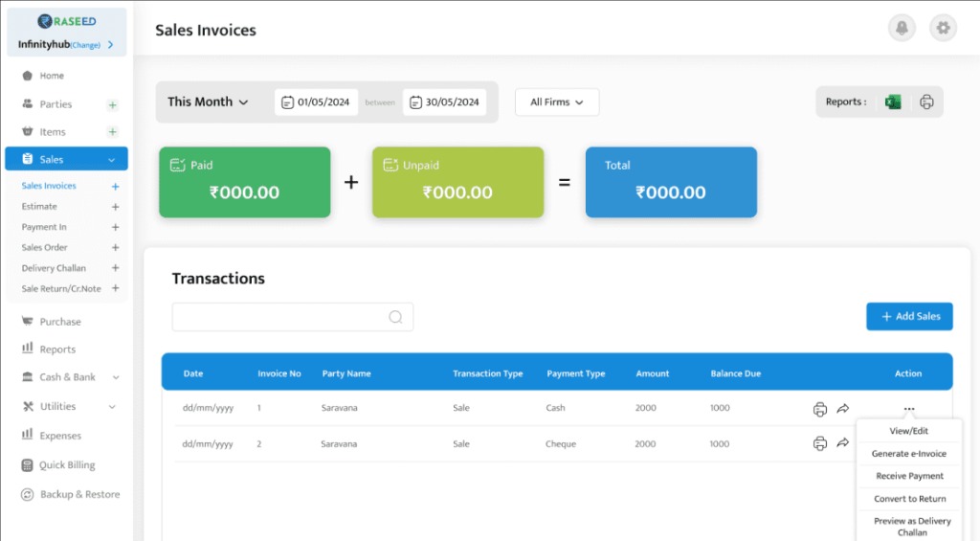Open Quick Billing from the sidebar
Viewport: 980px width, 541px height.
[67, 465]
